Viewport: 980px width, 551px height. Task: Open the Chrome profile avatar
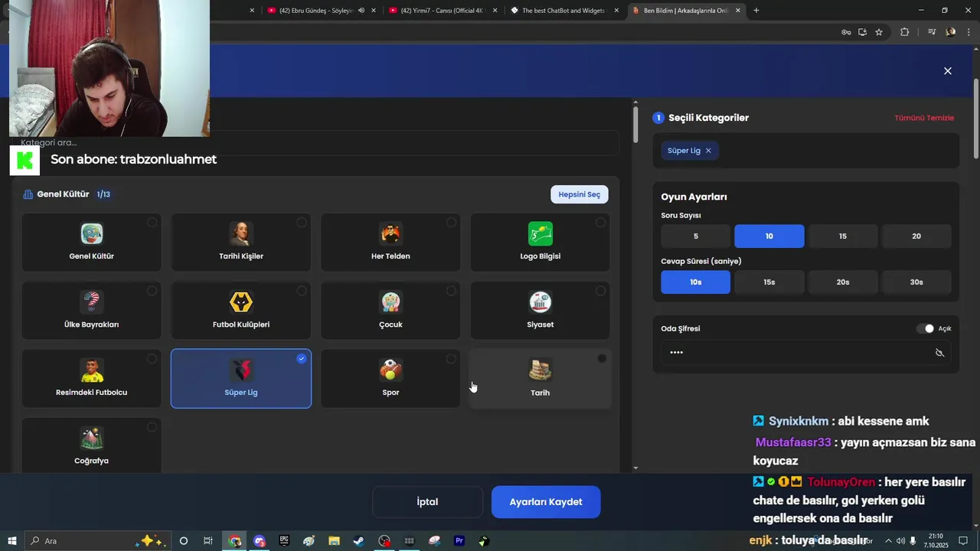pos(951,32)
